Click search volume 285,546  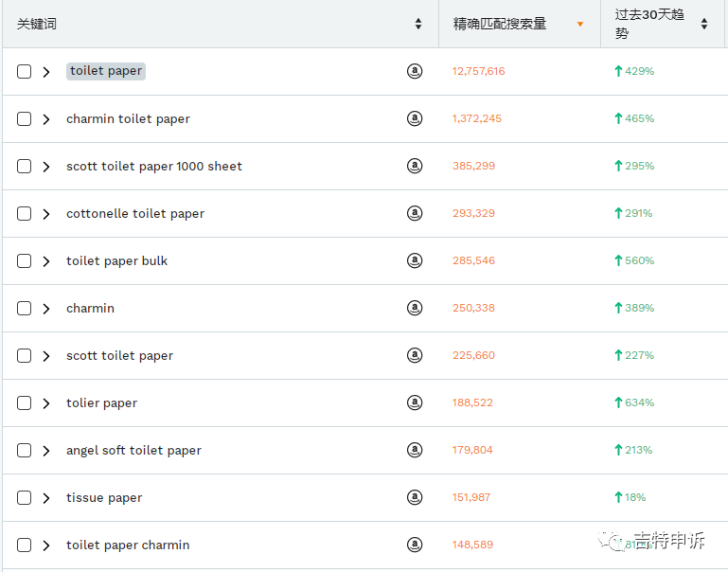tap(473, 260)
